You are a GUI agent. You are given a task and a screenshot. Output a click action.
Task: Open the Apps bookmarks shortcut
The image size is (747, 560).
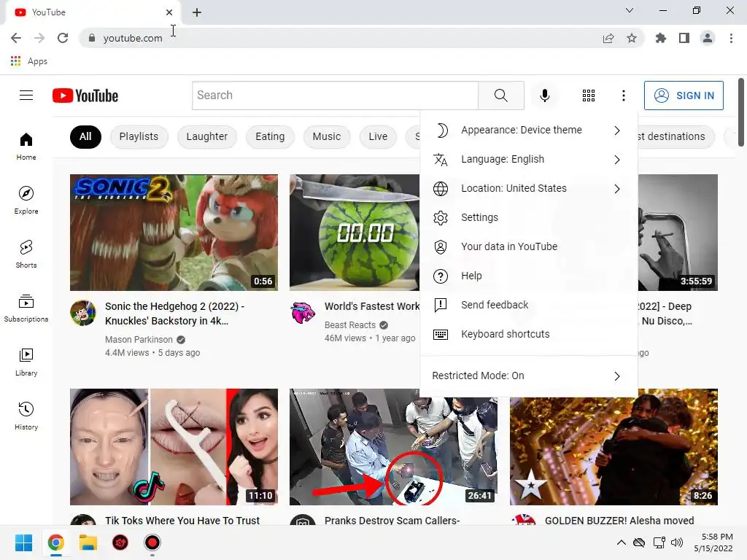coord(28,61)
